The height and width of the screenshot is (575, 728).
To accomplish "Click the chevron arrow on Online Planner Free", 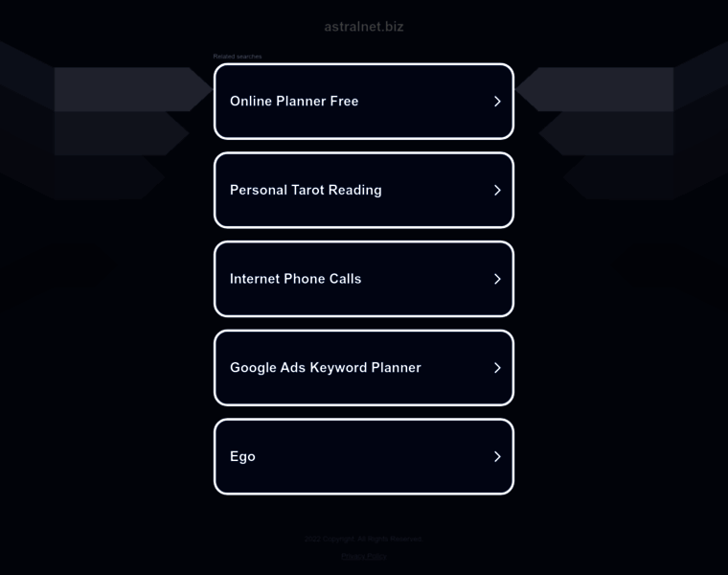I will click(497, 102).
